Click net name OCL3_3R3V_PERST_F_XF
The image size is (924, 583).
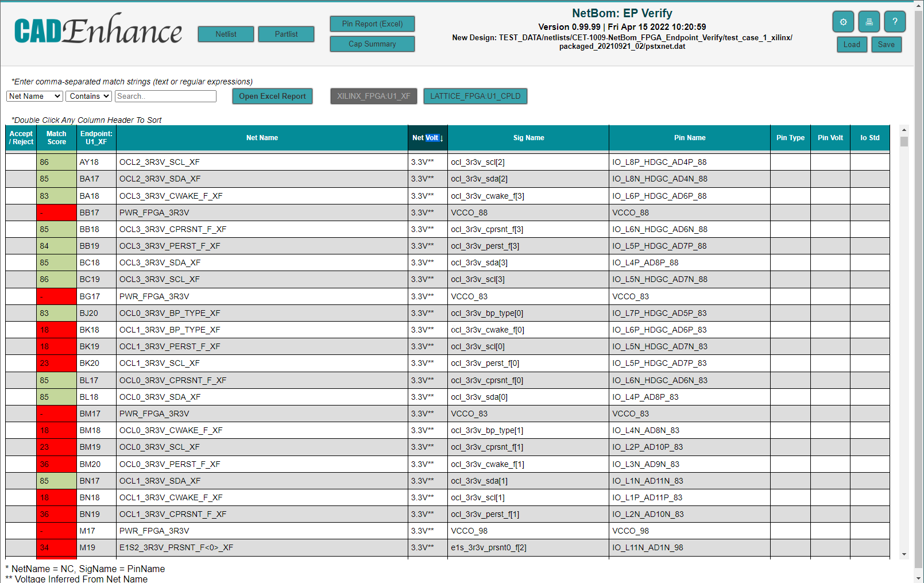pyautogui.click(x=170, y=246)
